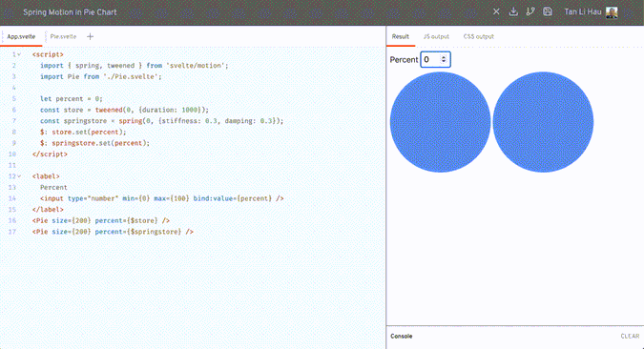Image resolution: width=644 pixels, height=349 pixels.
Task: Open Tan Li Hau's user avatar
Action: point(612,11)
